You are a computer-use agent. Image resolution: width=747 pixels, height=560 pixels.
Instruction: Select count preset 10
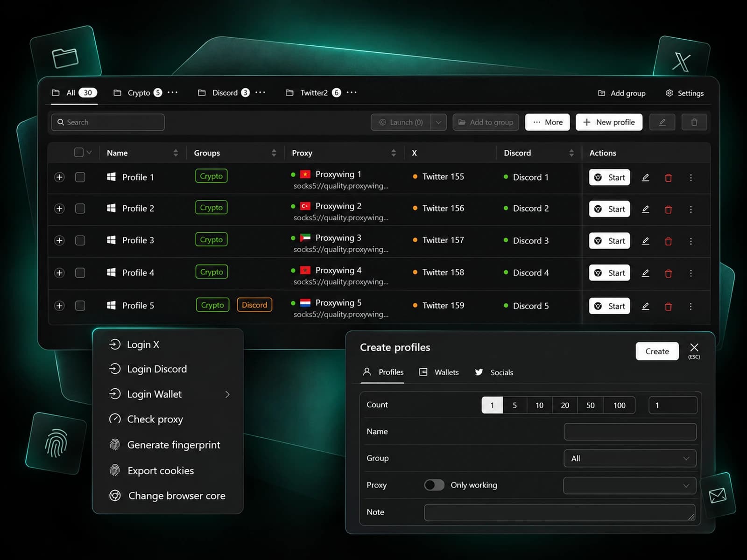(x=539, y=405)
